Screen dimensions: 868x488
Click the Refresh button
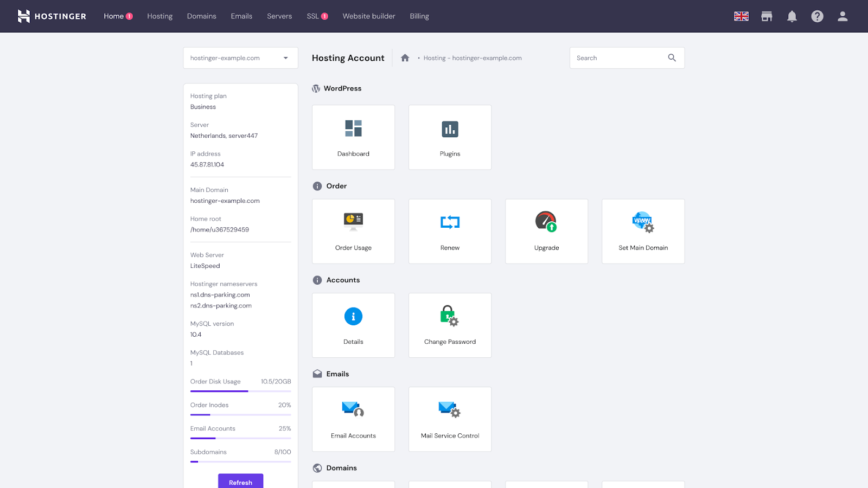click(240, 481)
